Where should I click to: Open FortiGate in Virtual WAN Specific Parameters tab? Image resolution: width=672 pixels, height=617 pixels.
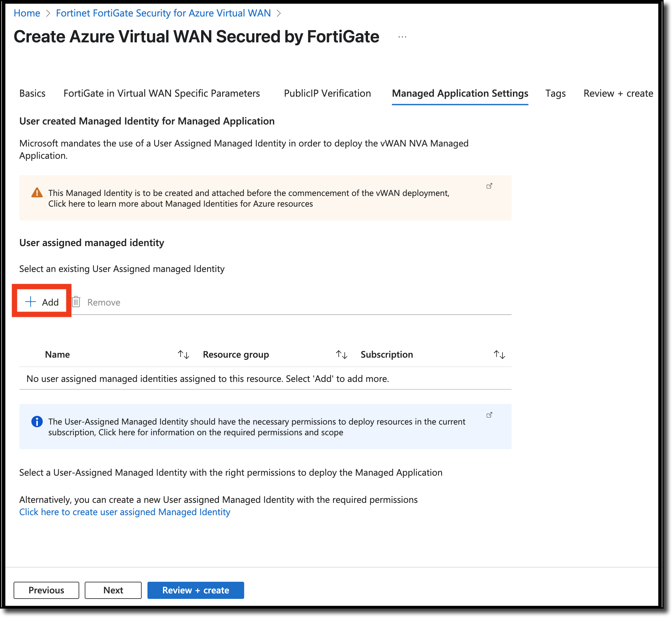click(162, 93)
